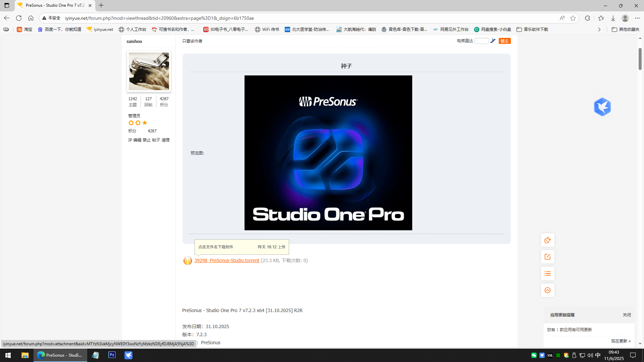Click the elevator jump wrench icon
This screenshot has width=644, height=362.
pos(493,41)
